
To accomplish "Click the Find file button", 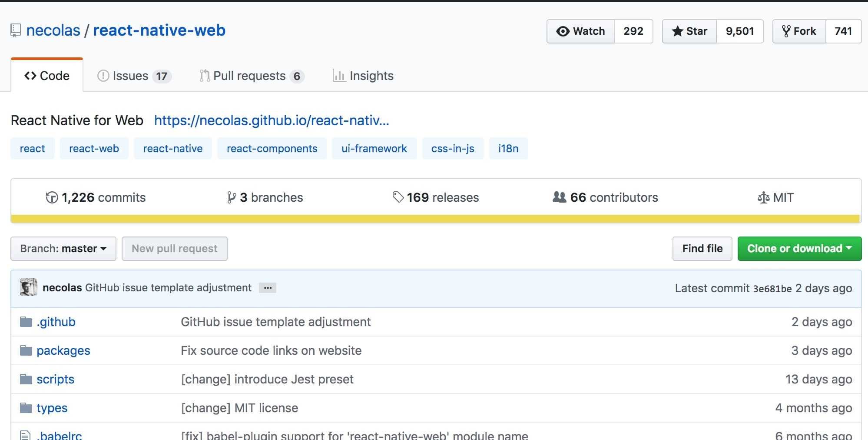I will coord(702,249).
